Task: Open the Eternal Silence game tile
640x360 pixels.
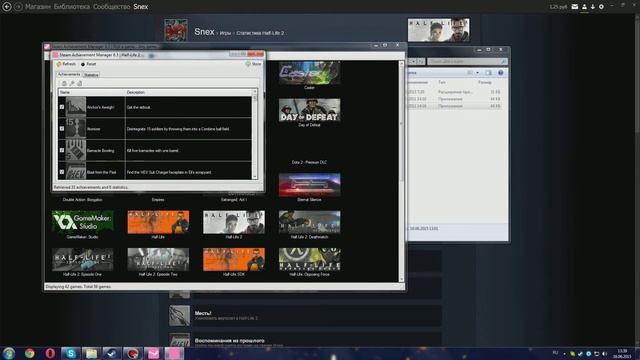Action: coord(309,184)
